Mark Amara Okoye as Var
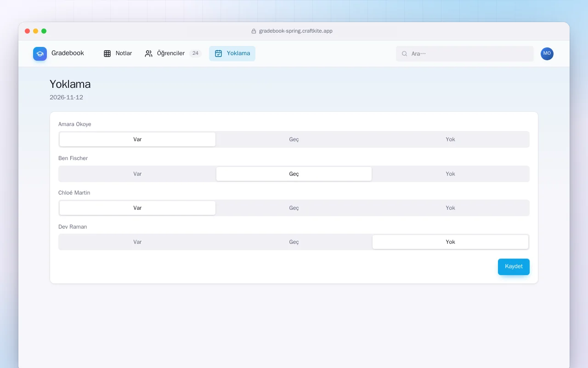The width and height of the screenshot is (588, 368). coord(137,139)
